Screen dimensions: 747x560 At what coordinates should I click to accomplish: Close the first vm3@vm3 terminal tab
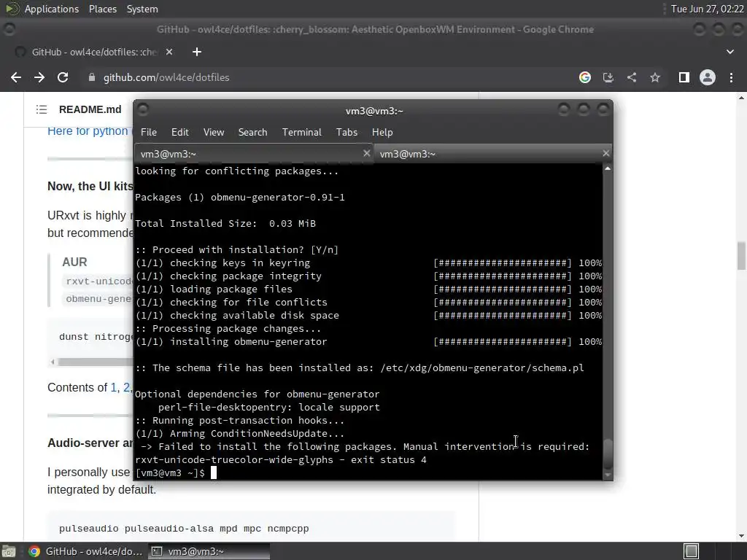click(x=366, y=153)
